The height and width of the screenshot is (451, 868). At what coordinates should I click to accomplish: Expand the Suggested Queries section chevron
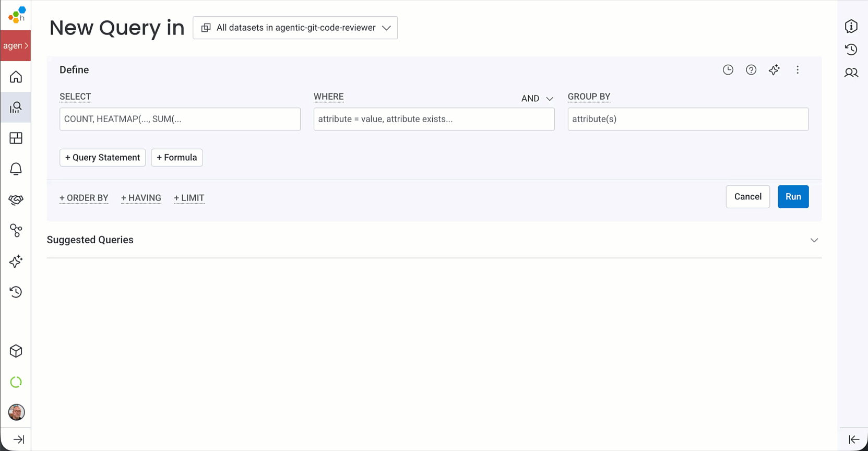coord(814,240)
